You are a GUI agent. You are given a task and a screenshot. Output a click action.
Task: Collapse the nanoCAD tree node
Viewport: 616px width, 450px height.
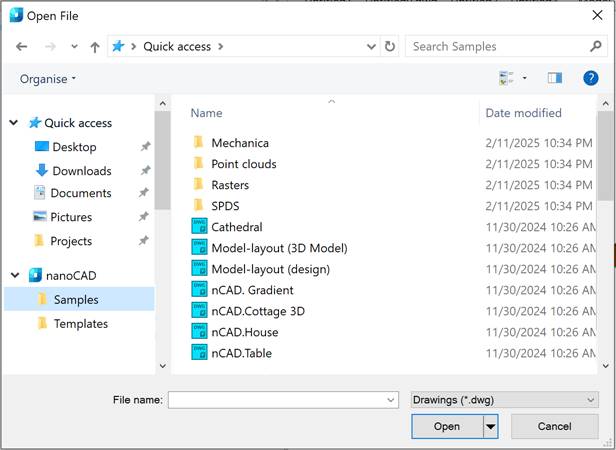[15, 275]
